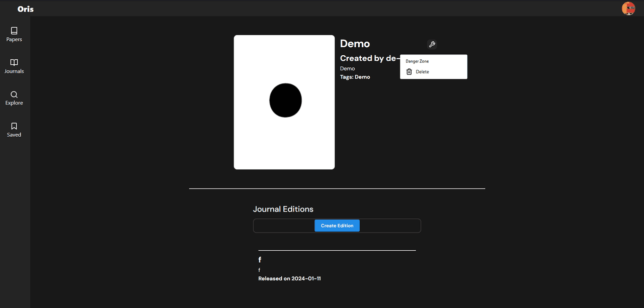This screenshot has width=644, height=308.
Task: Click the Demo description below author line
Action: pyautogui.click(x=347, y=68)
